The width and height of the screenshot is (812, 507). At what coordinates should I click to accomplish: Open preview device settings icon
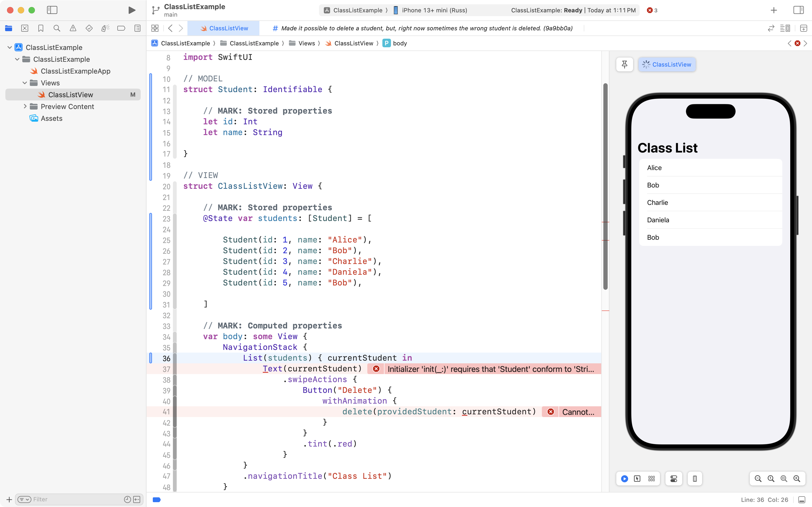673,479
